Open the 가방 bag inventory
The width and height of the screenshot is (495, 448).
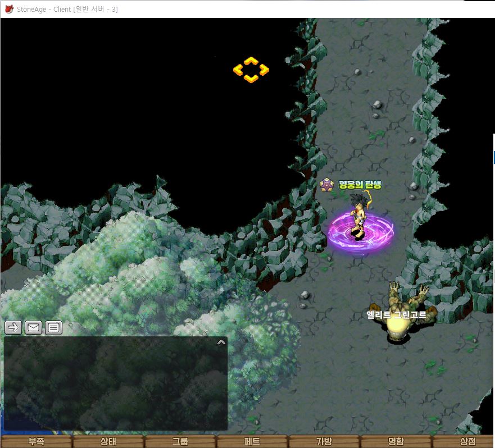pos(324,441)
